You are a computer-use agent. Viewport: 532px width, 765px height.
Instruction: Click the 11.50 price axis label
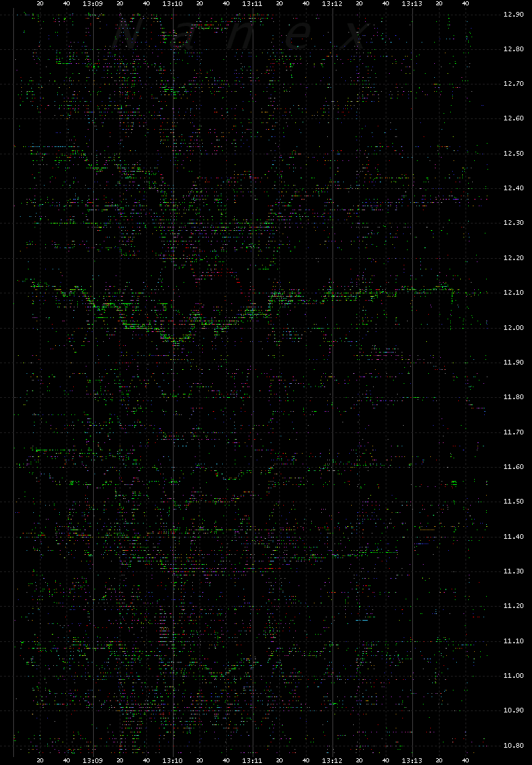pos(513,502)
